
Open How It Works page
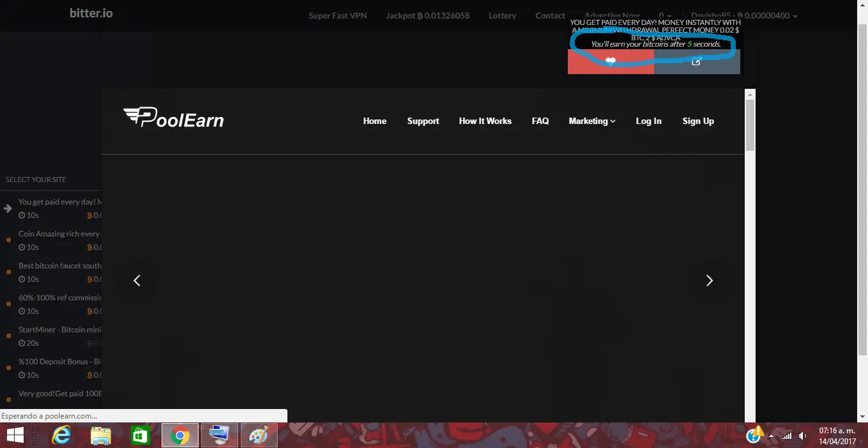click(485, 121)
